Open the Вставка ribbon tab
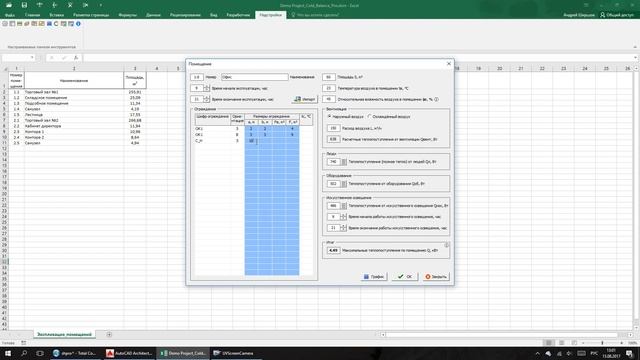The width and height of the screenshot is (640, 360). pos(57,15)
